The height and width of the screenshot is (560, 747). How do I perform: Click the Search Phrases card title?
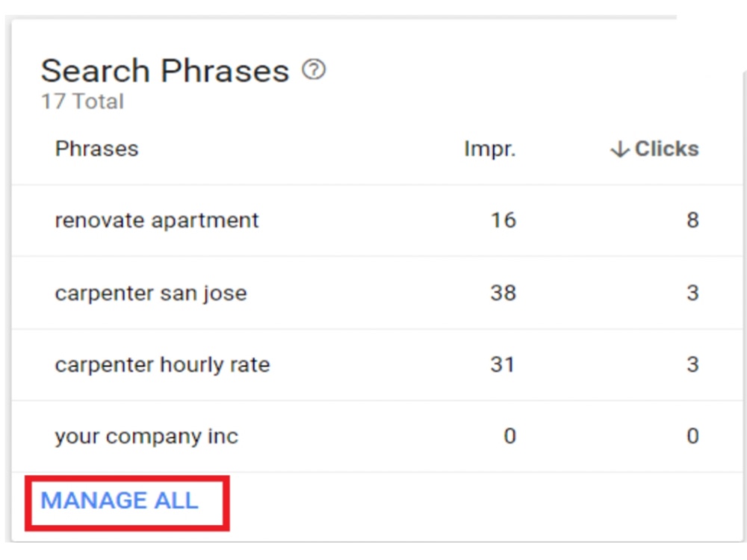coord(165,71)
